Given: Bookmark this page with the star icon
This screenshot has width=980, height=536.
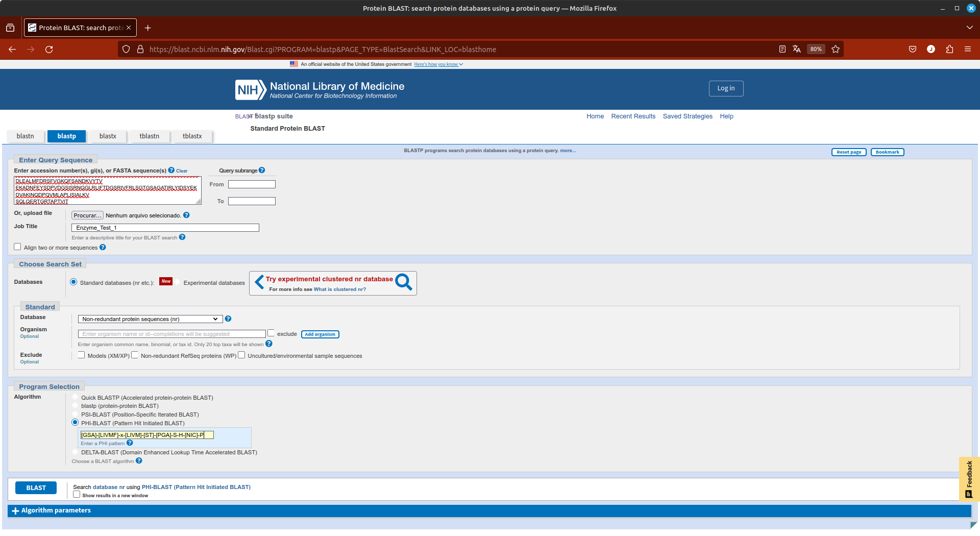Looking at the screenshot, I should click(836, 50).
